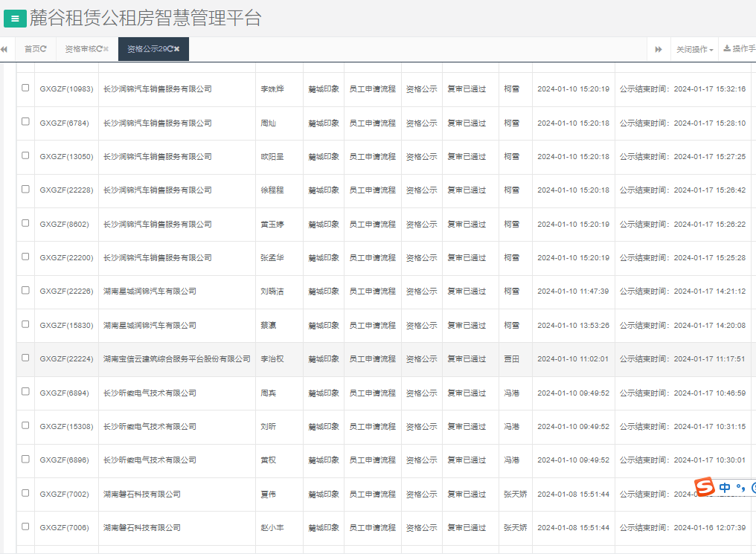This screenshot has width=756, height=554.
Task: Click the highlighted 李治权 table row
Action: click(x=272, y=359)
